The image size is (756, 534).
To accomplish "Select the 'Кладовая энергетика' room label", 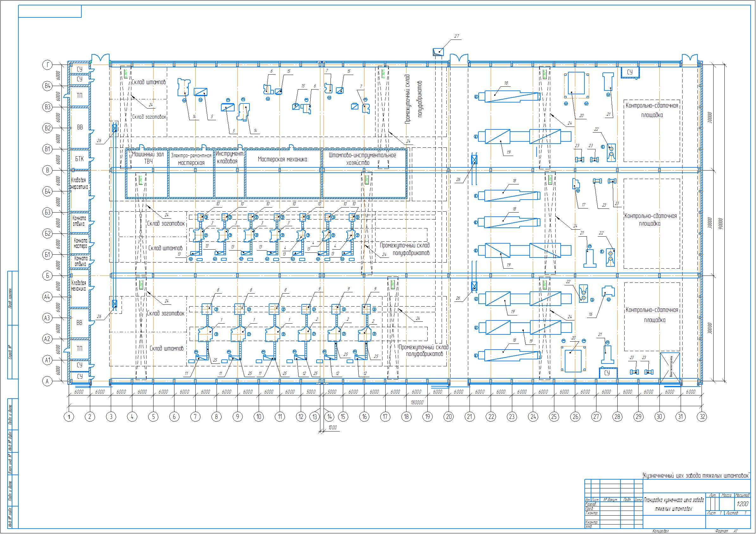I will click(x=79, y=183).
